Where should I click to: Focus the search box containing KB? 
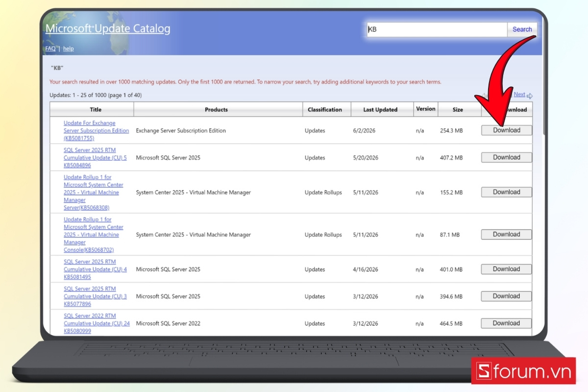point(437,29)
